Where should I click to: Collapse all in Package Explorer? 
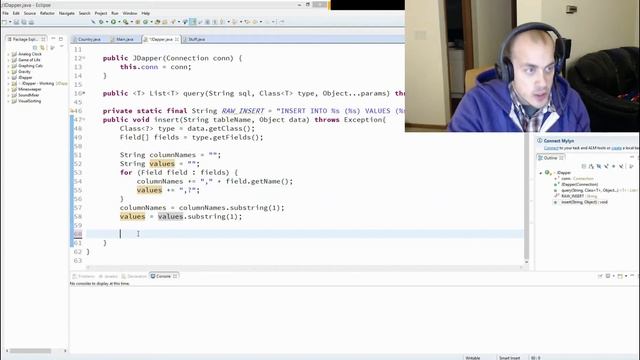pyautogui.click(x=35, y=48)
